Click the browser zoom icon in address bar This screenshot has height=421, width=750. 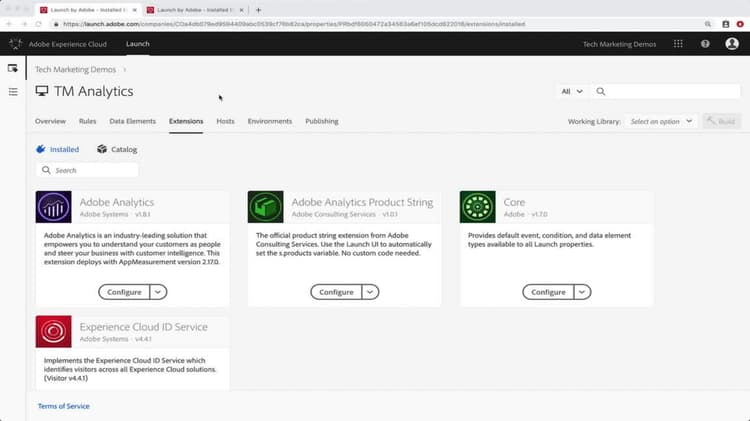[707, 24]
